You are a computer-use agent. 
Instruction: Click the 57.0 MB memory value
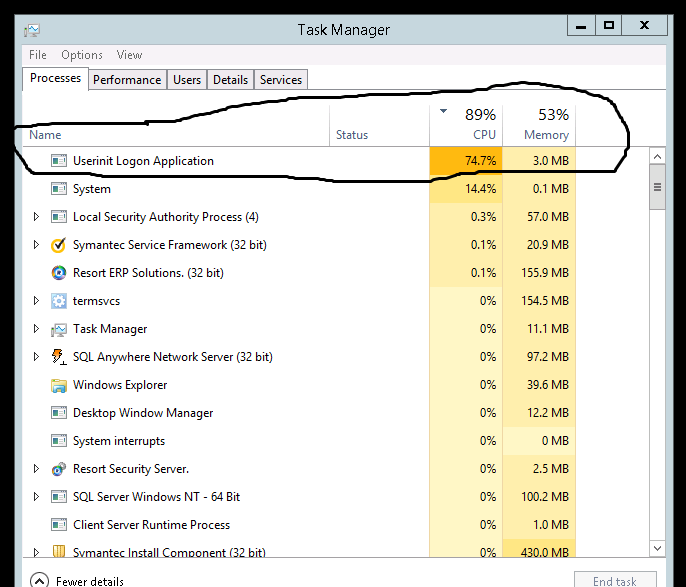pyautogui.click(x=548, y=217)
